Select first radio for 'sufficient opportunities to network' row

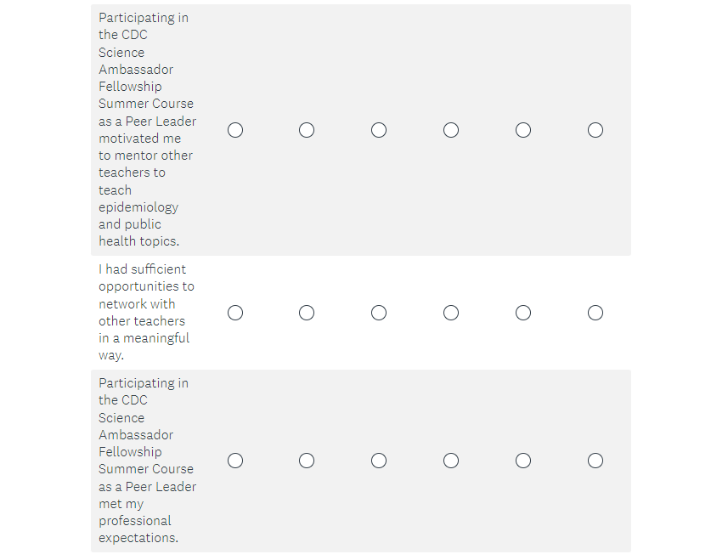(235, 313)
